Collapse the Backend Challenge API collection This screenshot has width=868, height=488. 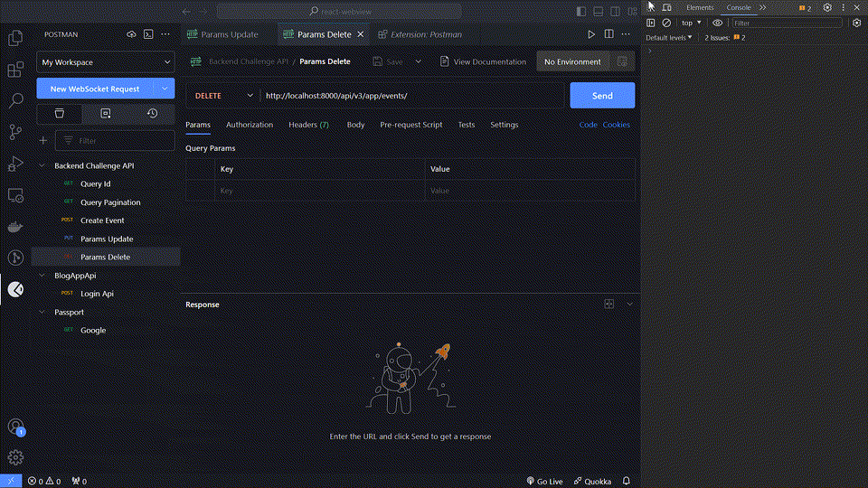(42, 165)
